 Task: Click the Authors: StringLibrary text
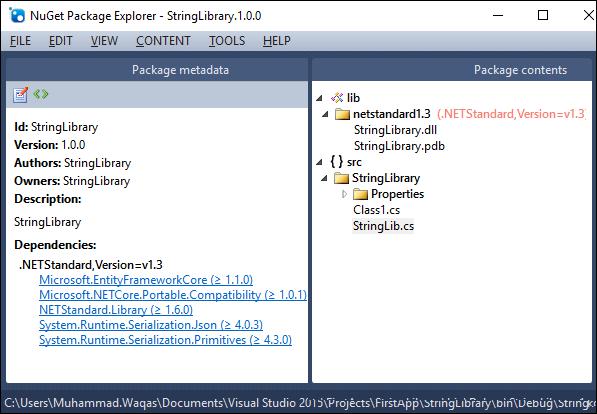click(73, 163)
